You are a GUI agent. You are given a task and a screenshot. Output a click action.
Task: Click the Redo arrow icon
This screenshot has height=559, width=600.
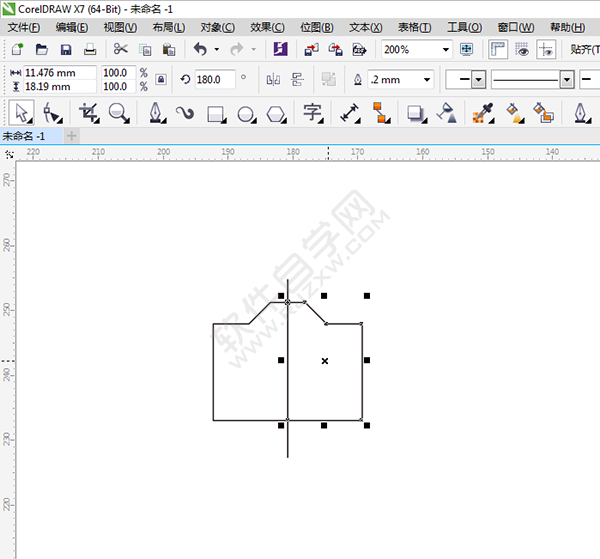click(236, 49)
